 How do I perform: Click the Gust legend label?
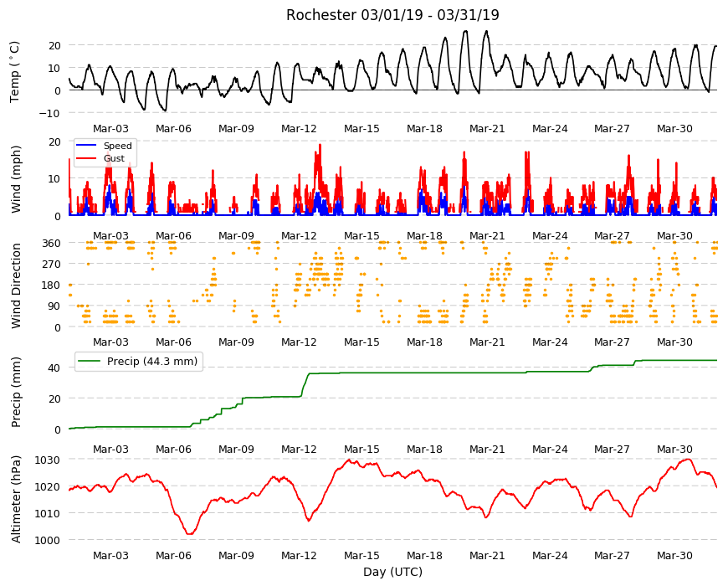[x=114, y=158]
